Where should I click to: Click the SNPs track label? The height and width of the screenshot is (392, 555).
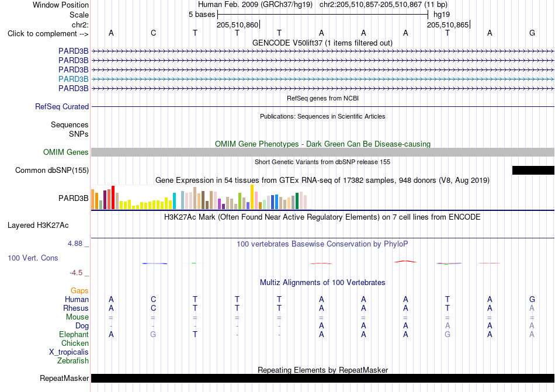click(x=79, y=134)
